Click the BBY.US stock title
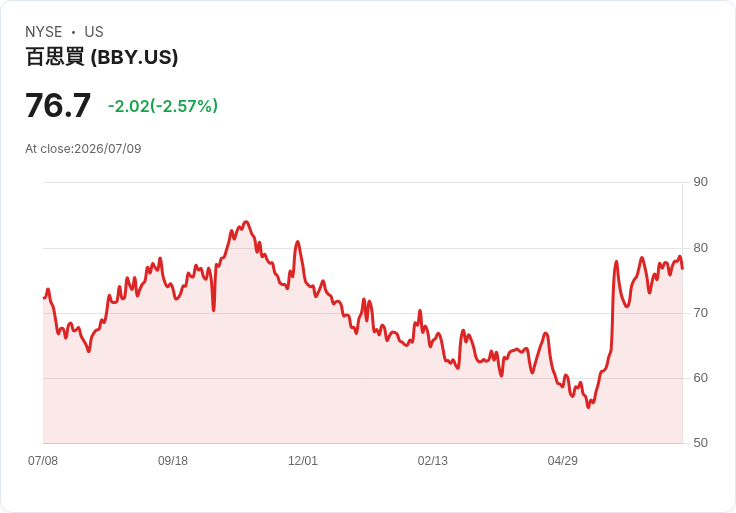 coord(102,57)
